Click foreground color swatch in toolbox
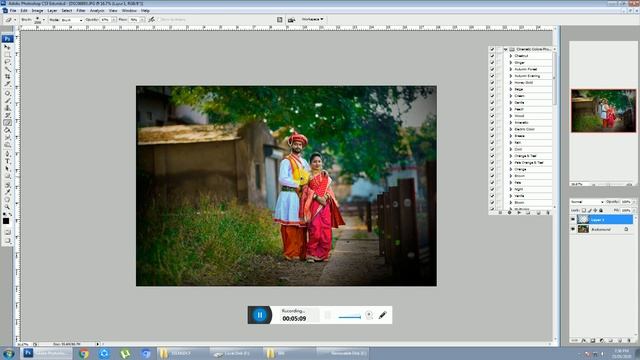Screen dimensions: 640x360 (6, 221)
